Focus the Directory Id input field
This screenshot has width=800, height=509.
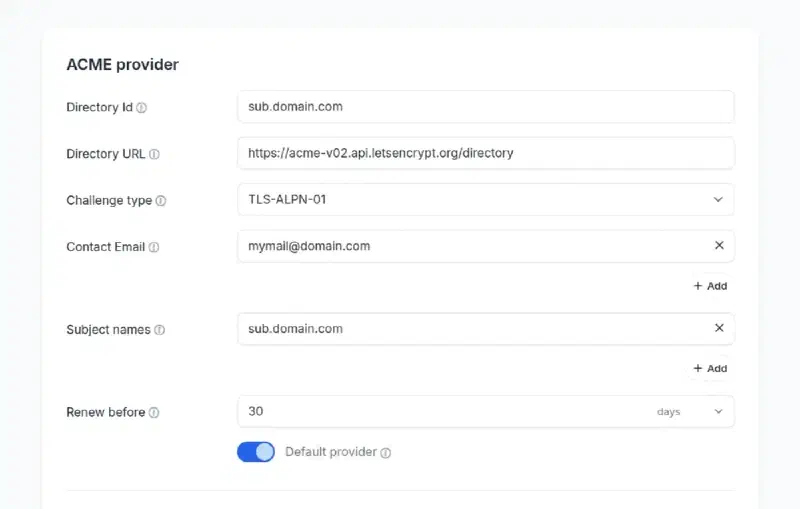point(485,106)
